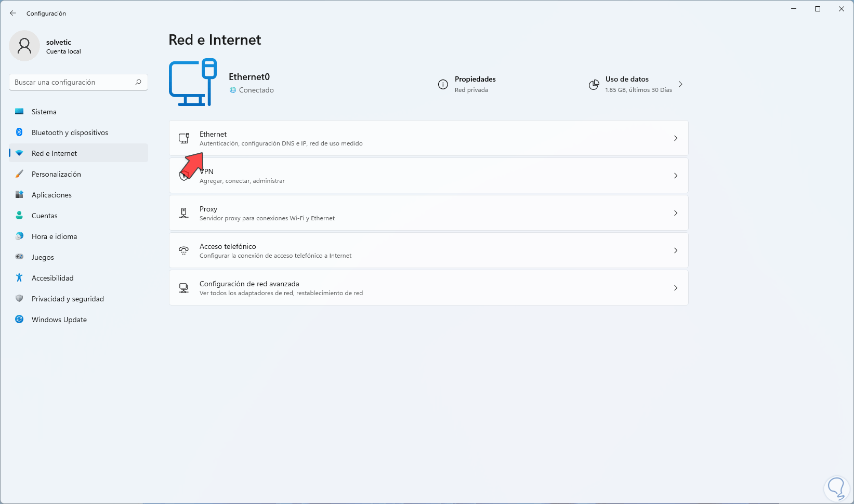Click the Buscar una configuración input field
This screenshot has width=854, height=504.
73,82
